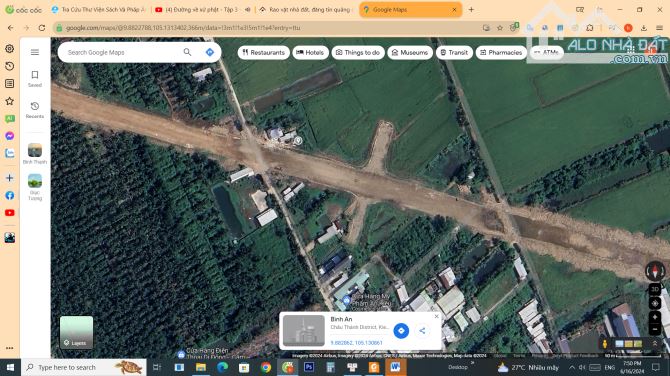Expand the imagery strip chevron
670x376 pixels.
[655, 344]
